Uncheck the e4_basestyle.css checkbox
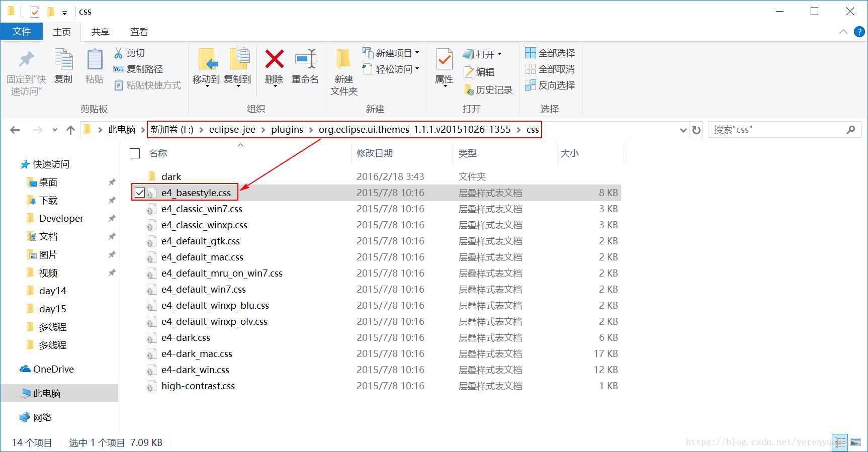Image resolution: width=868 pixels, height=452 pixels. point(140,193)
